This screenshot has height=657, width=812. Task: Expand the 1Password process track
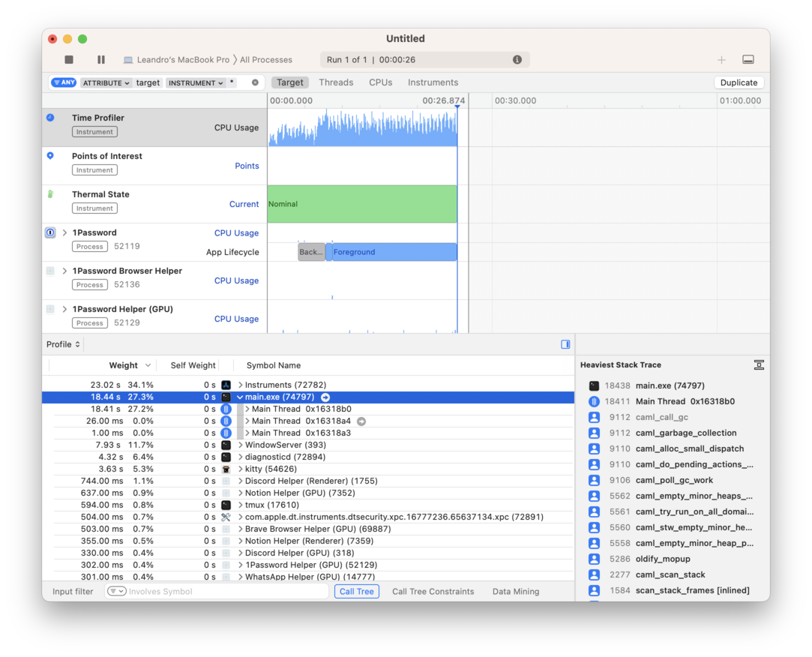tap(64, 232)
